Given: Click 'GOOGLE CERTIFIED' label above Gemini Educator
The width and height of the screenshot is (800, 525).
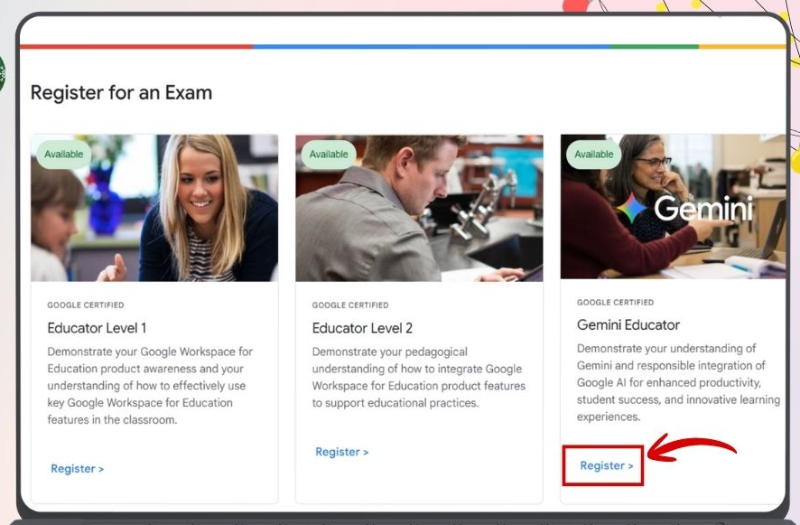Looking at the screenshot, I should pos(615,302).
